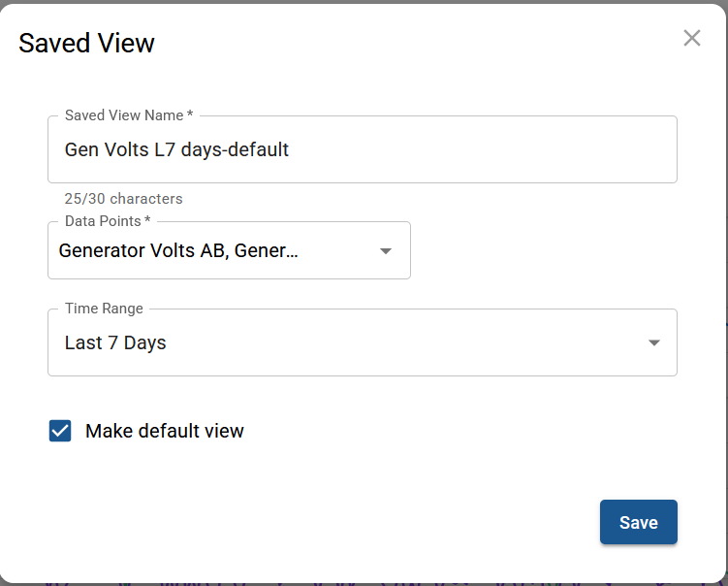Click the "Saved View" dialog title

[86, 44]
